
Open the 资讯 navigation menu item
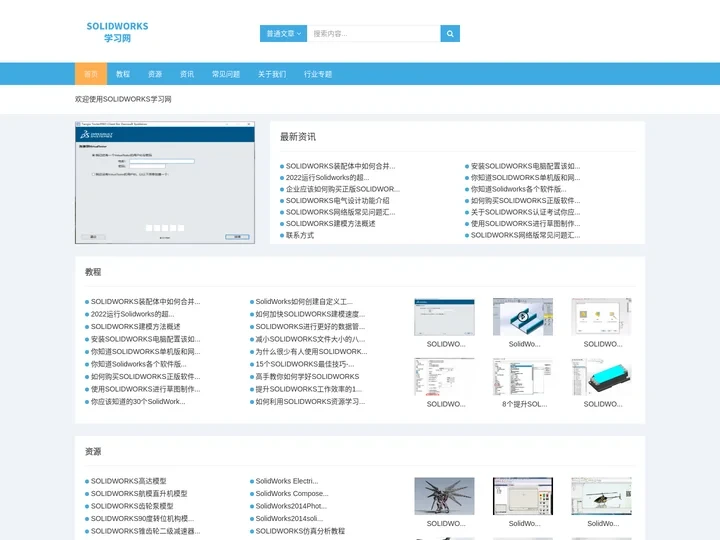[x=187, y=74]
